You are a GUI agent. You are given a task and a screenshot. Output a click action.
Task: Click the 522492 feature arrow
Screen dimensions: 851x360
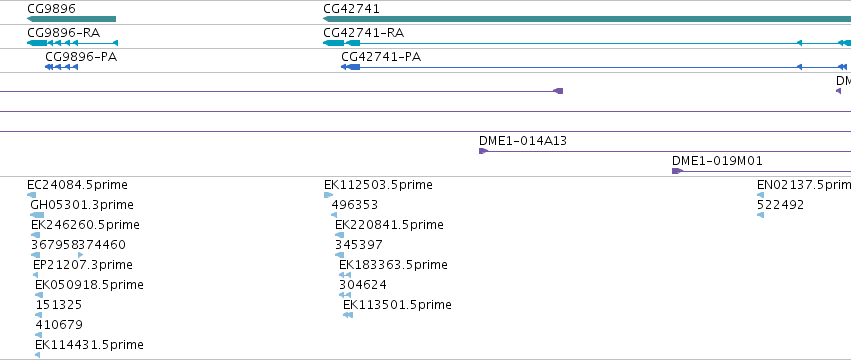tap(760, 215)
